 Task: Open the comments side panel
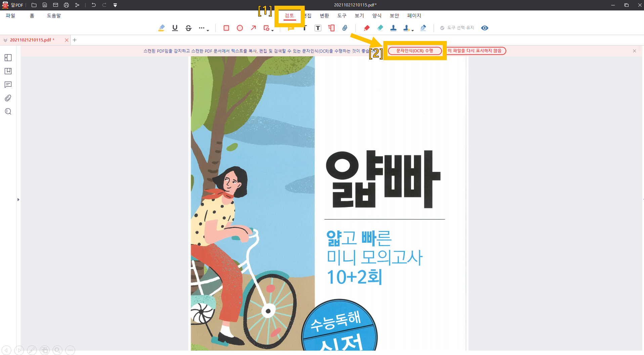[x=8, y=85]
